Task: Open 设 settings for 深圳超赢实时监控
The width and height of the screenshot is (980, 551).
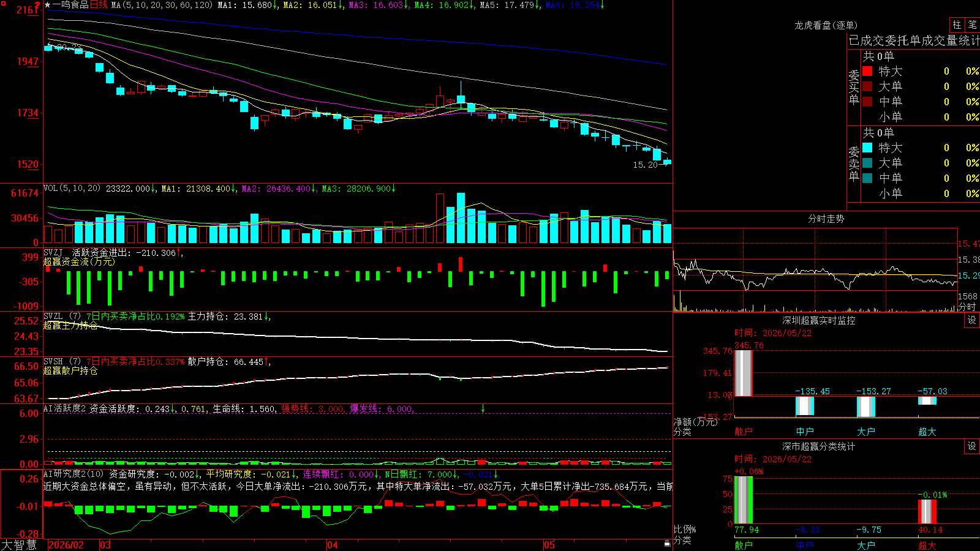Action: (972, 320)
